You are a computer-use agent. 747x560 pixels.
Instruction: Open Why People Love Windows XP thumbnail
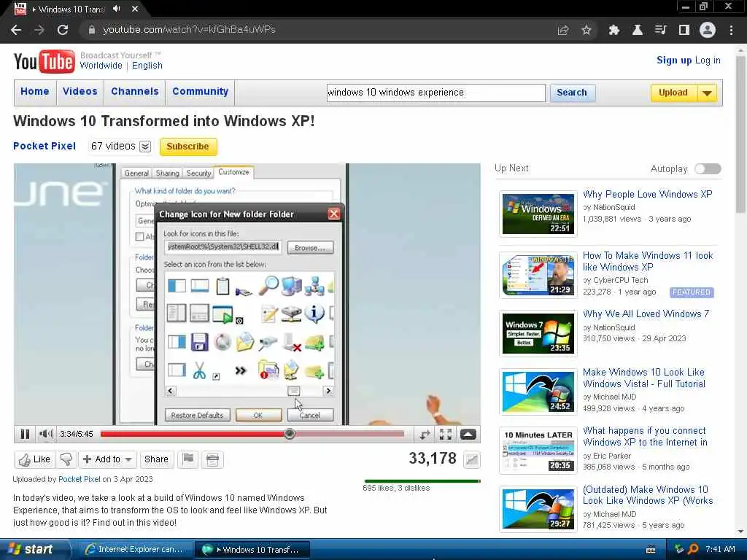pos(538,214)
